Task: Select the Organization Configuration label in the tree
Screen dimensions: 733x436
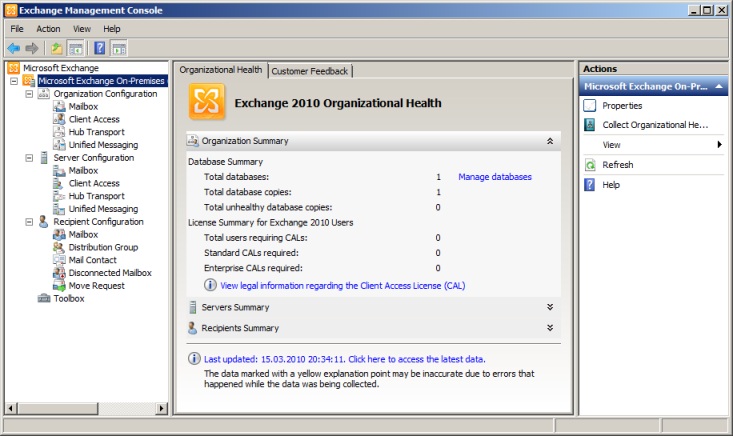Action: (x=105, y=94)
